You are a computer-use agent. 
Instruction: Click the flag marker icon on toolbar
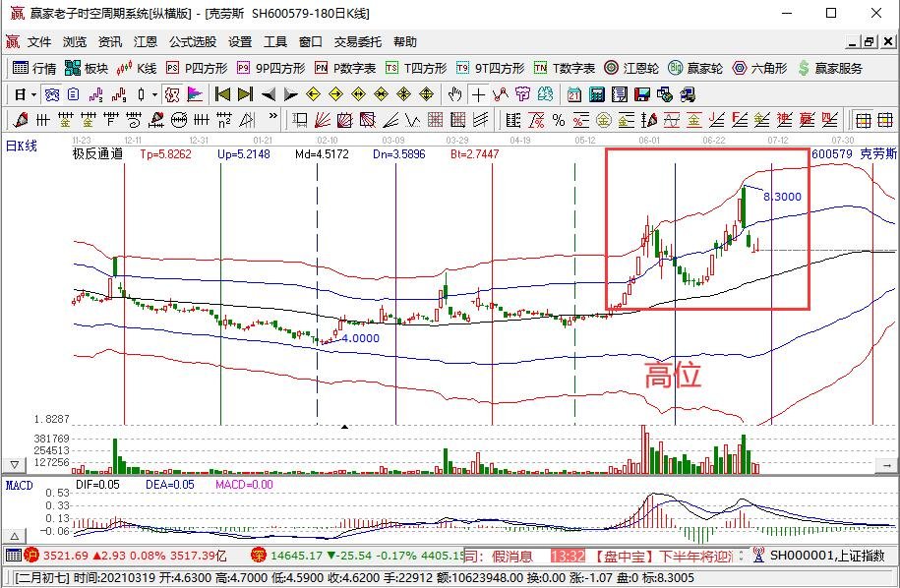194,94
